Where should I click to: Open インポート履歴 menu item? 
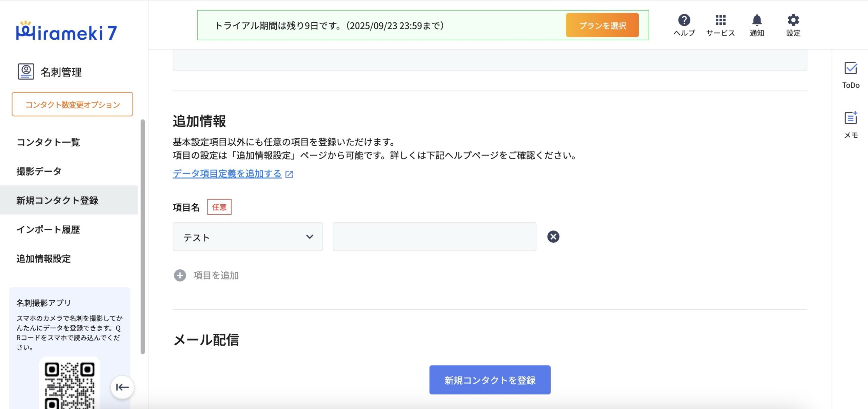click(48, 230)
